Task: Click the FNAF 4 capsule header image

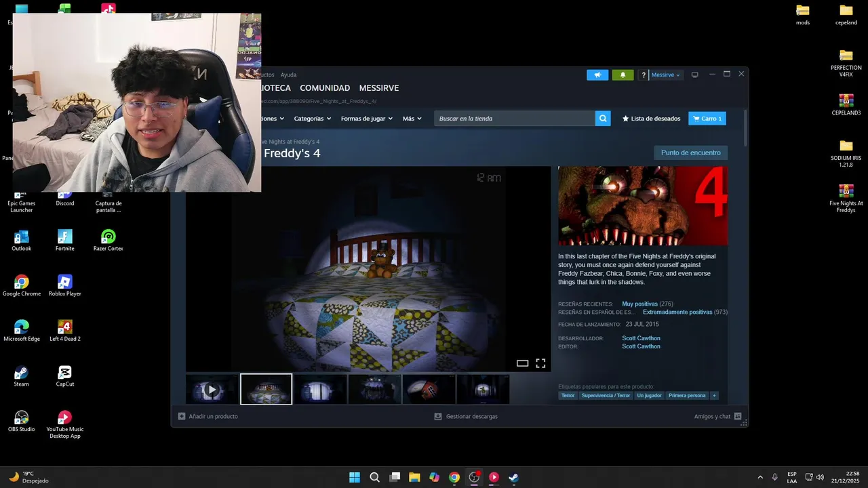Action: coord(643,206)
